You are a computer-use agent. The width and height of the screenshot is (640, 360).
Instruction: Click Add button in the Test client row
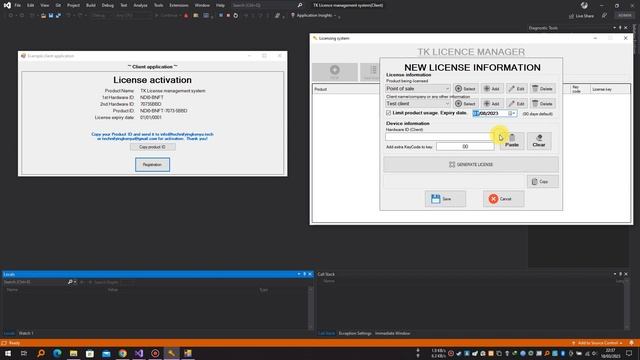coord(491,104)
